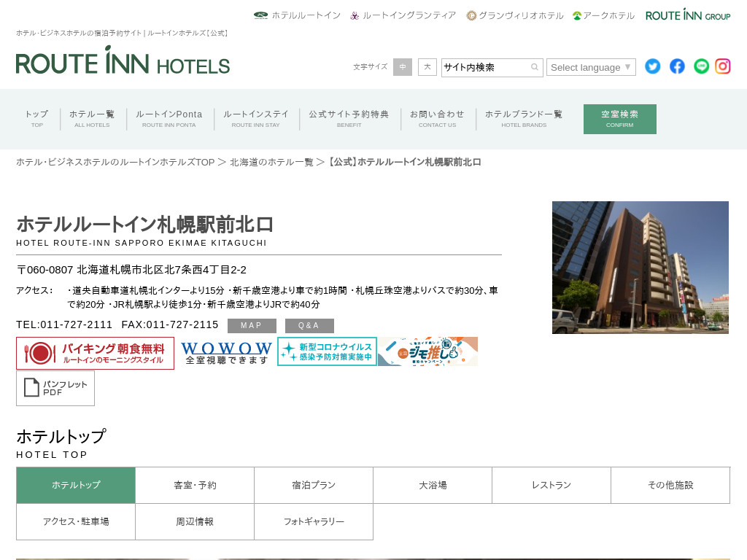Viewport: 747px width, 560px height.
Task: Open the Twitter social icon
Action: (x=653, y=66)
